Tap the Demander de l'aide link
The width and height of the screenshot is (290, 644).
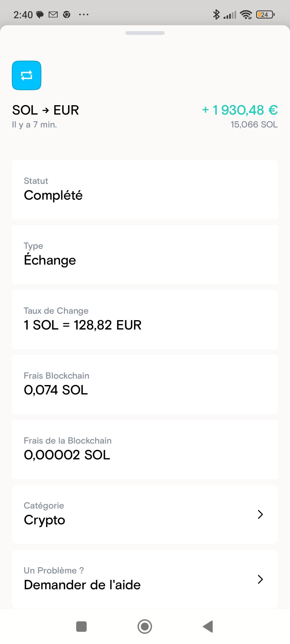click(82, 585)
